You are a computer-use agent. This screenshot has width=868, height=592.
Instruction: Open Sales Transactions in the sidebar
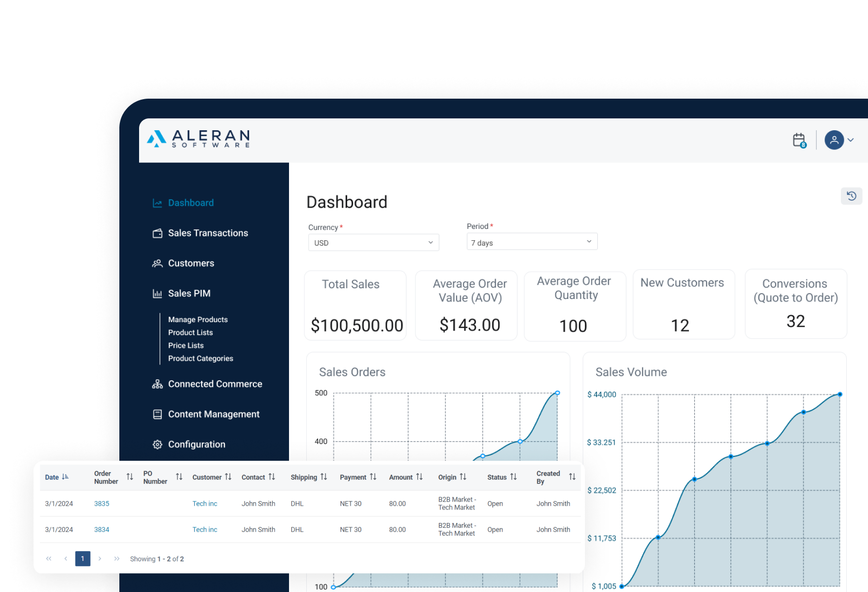[208, 233]
